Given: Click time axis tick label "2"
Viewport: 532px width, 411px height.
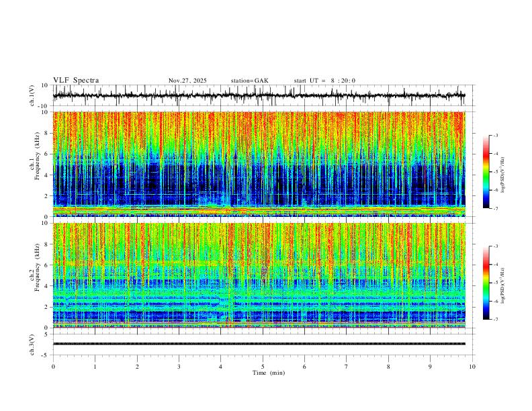Looking at the screenshot, I should click(137, 367).
